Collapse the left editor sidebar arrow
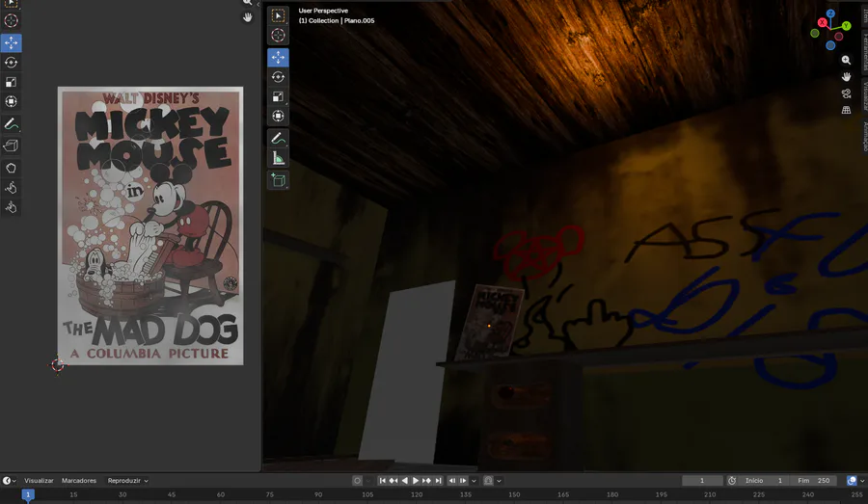 (258, 5)
